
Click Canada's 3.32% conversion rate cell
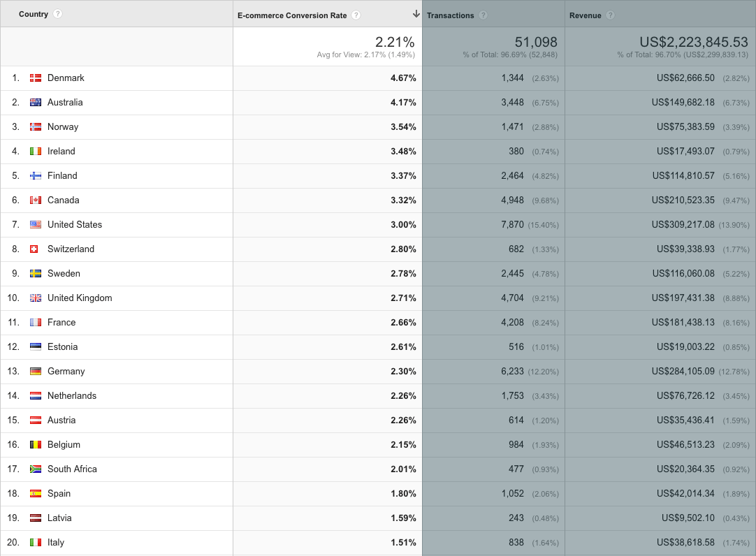point(403,200)
